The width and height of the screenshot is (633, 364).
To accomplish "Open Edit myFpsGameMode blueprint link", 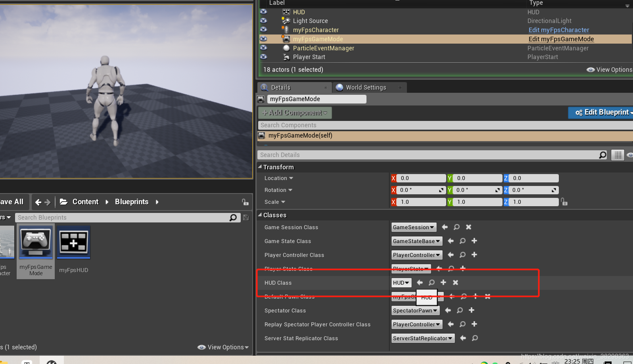I will [x=561, y=39].
